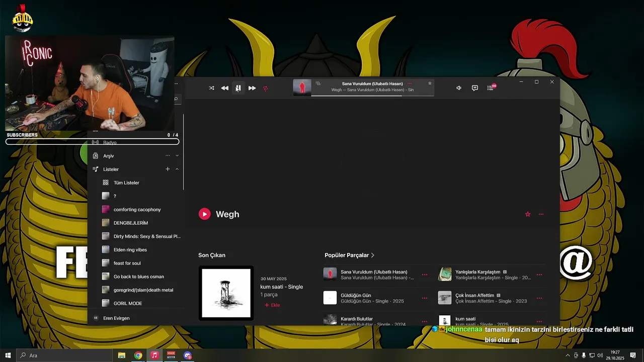This screenshot has height=362, width=644.
Task: Open Arşiv more options dots
Action: point(168,156)
